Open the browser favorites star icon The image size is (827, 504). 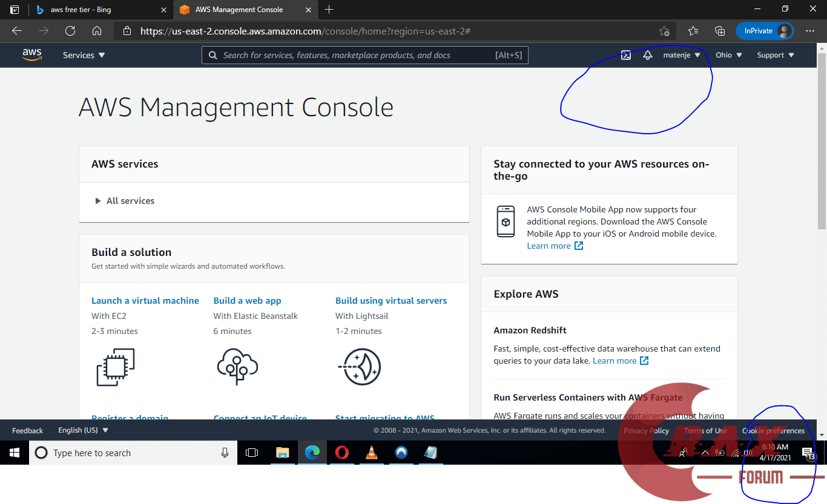[x=693, y=31]
